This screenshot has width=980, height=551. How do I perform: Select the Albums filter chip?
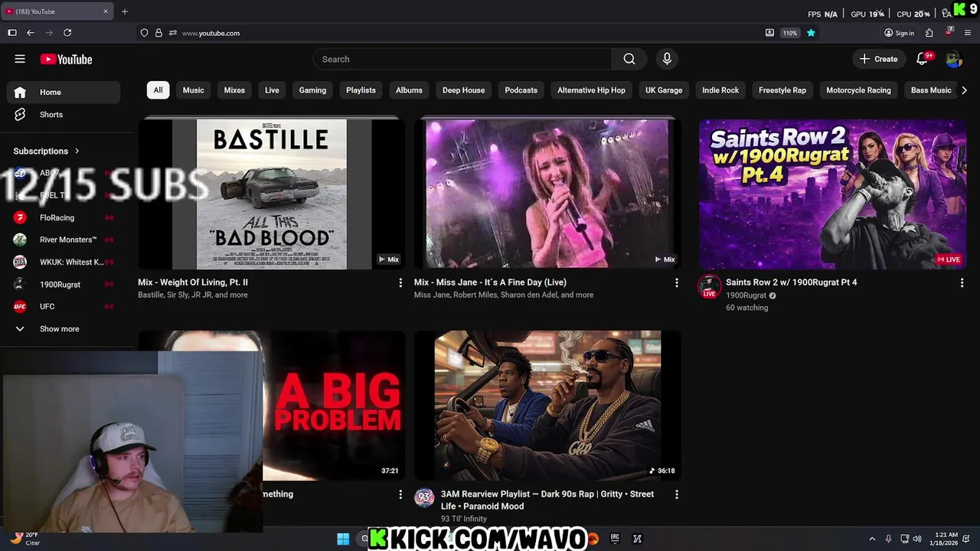click(409, 90)
